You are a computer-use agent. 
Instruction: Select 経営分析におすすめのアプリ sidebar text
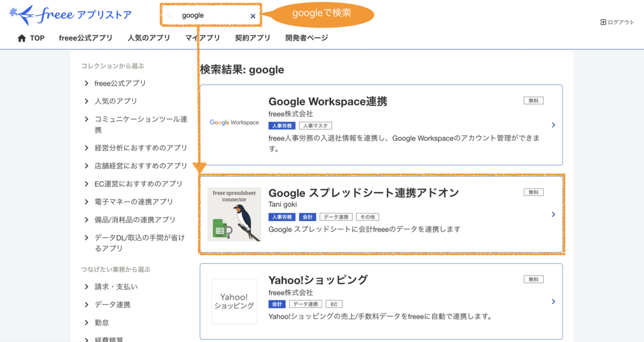tap(141, 147)
